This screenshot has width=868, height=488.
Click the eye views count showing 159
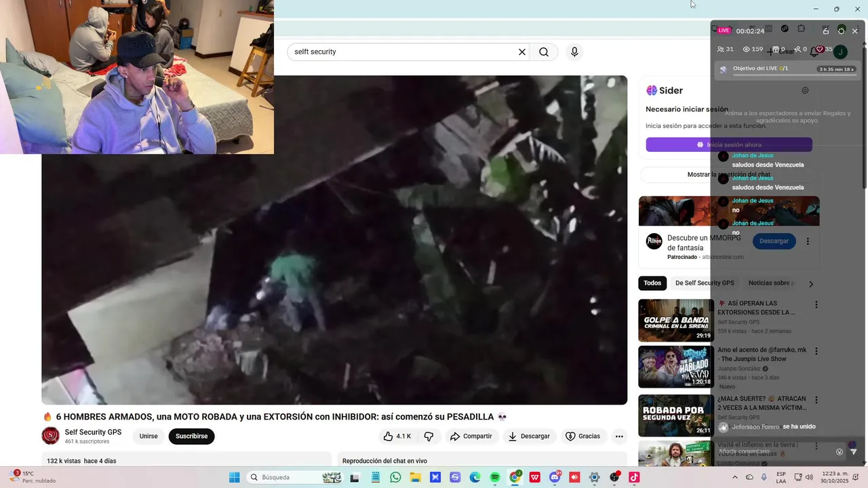(753, 49)
